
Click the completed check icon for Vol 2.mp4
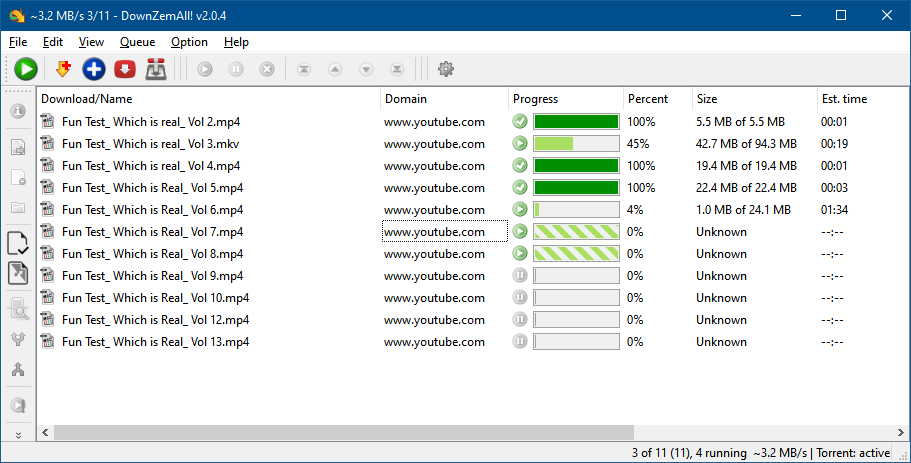pos(520,121)
